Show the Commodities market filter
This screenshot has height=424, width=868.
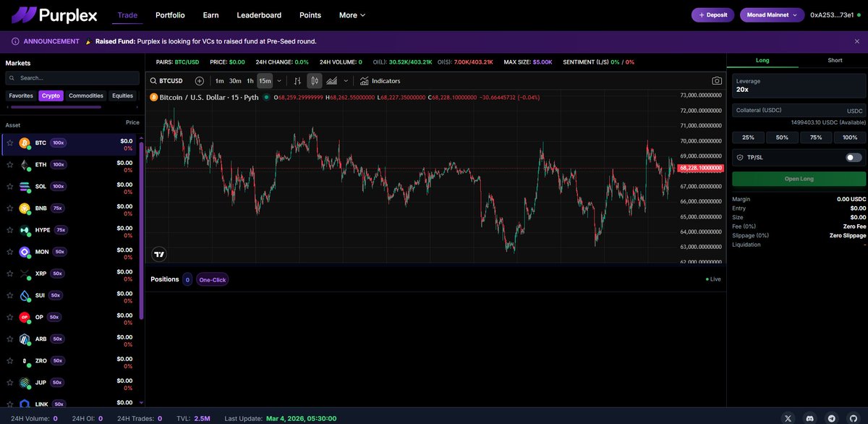(x=86, y=96)
